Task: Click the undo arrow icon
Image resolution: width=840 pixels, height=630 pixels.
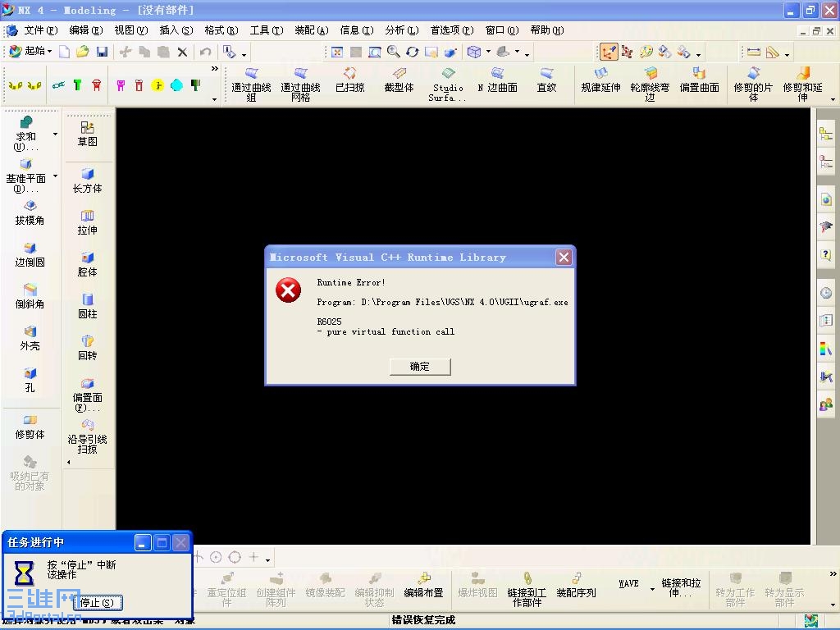Action: point(205,52)
